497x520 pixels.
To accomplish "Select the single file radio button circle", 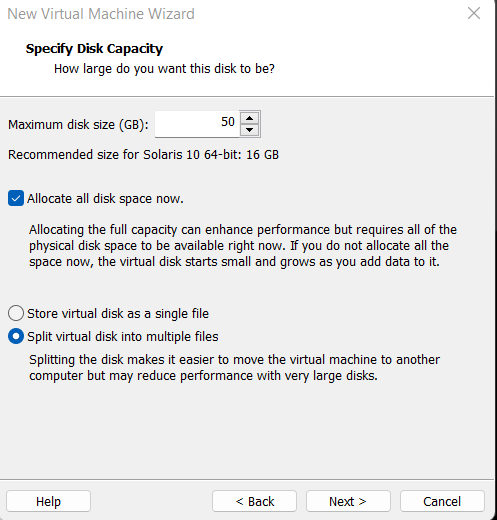I will click(16, 313).
